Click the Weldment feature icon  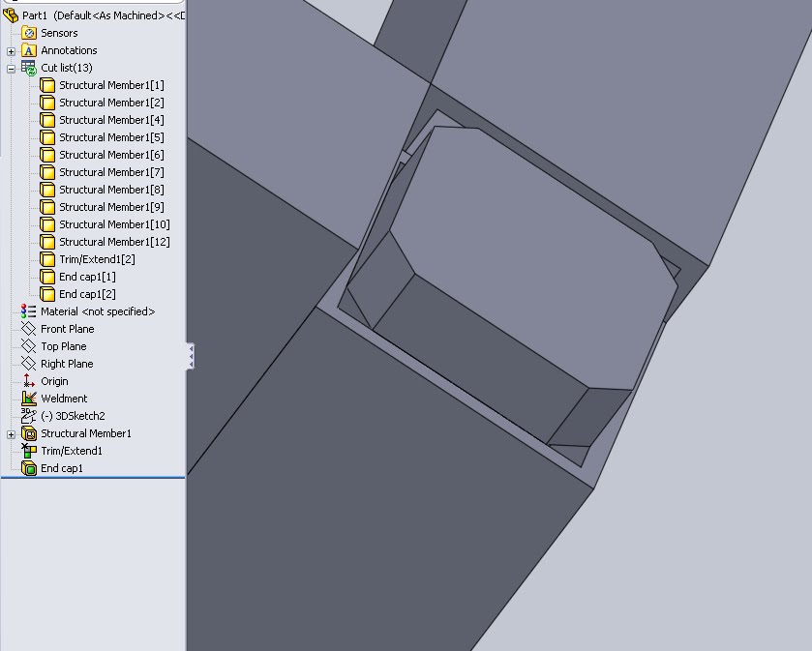click(28, 399)
